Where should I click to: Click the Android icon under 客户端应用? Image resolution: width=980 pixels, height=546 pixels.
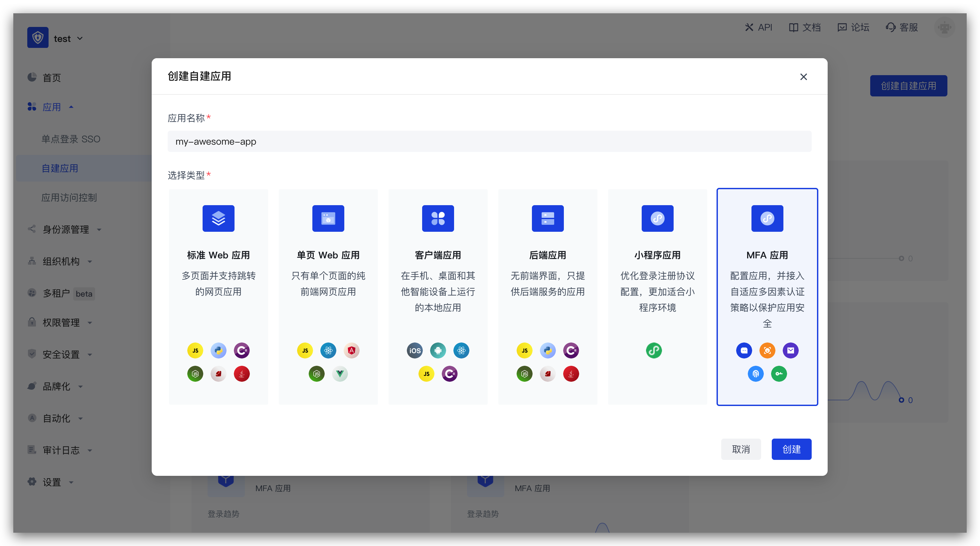(x=438, y=350)
